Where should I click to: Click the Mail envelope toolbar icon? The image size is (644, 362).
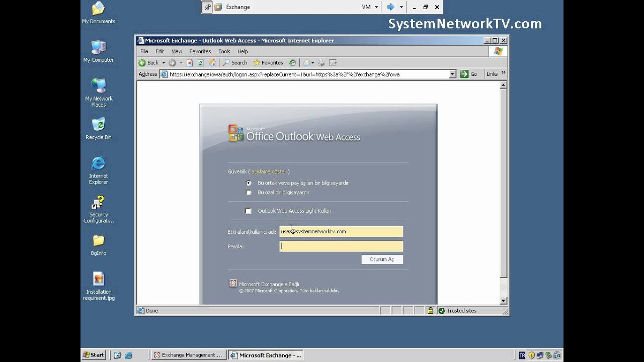(306, 63)
